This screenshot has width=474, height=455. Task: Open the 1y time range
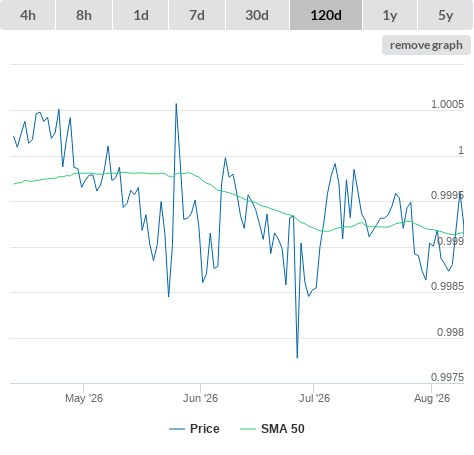[390, 15]
